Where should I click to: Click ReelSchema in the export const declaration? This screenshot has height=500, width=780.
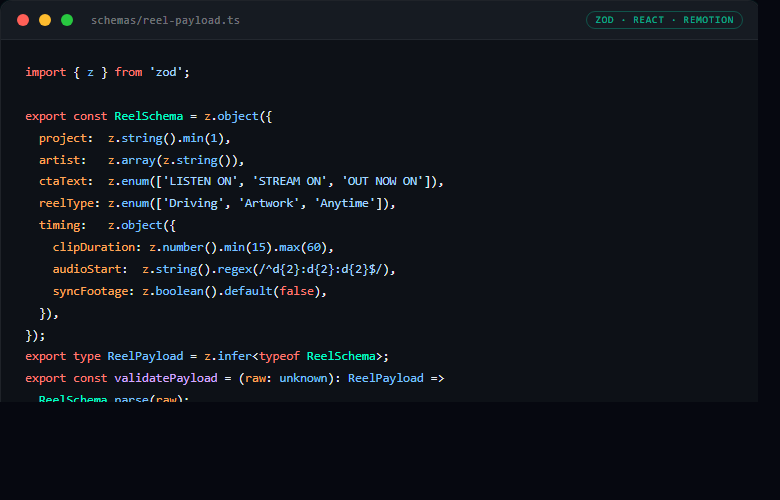coord(149,116)
